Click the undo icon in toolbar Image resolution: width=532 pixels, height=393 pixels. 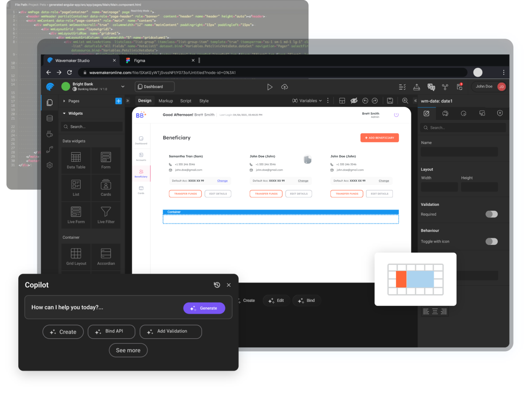pyautogui.click(x=365, y=101)
